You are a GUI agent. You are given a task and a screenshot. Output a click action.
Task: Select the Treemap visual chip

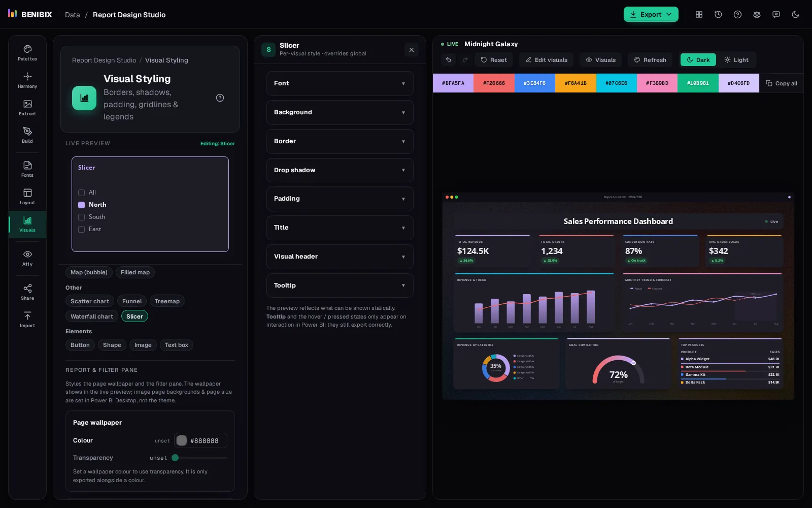167,301
